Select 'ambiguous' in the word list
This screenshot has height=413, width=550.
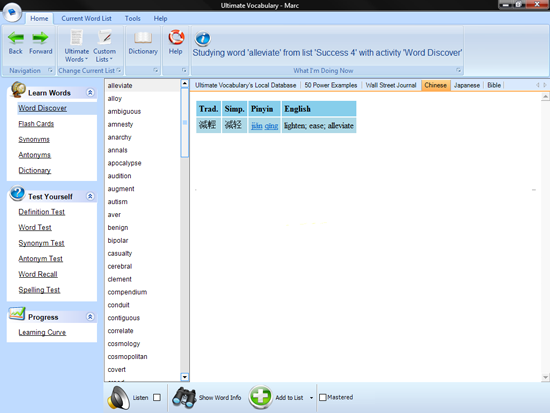click(x=124, y=112)
